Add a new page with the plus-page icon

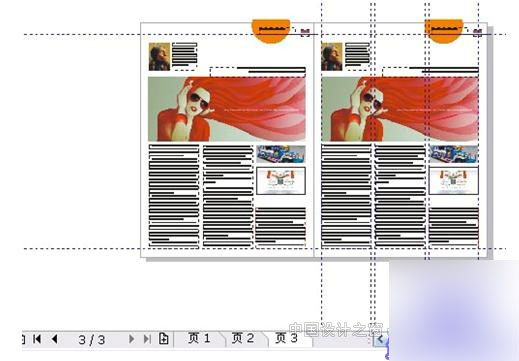(x=163, y=339)
